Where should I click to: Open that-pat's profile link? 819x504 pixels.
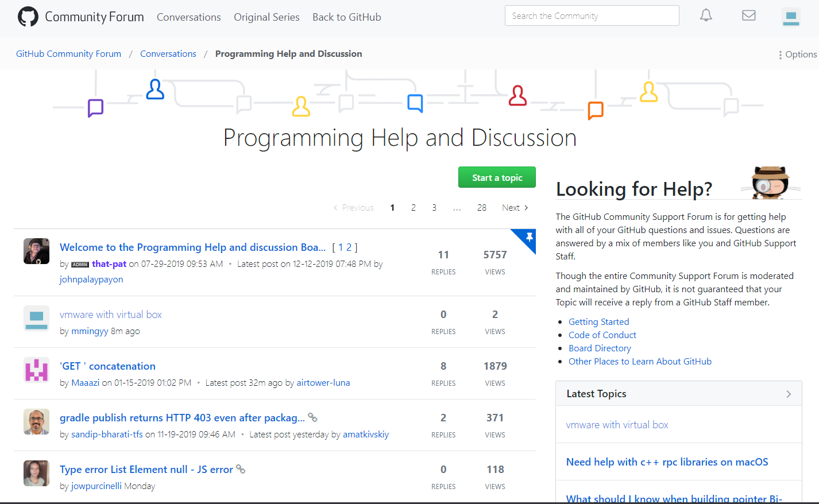[x=109, y=264]
